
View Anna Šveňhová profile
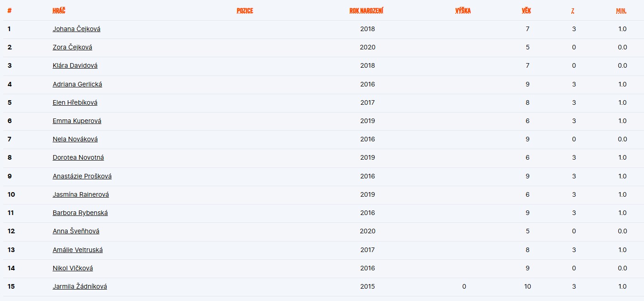click(76, 231)
